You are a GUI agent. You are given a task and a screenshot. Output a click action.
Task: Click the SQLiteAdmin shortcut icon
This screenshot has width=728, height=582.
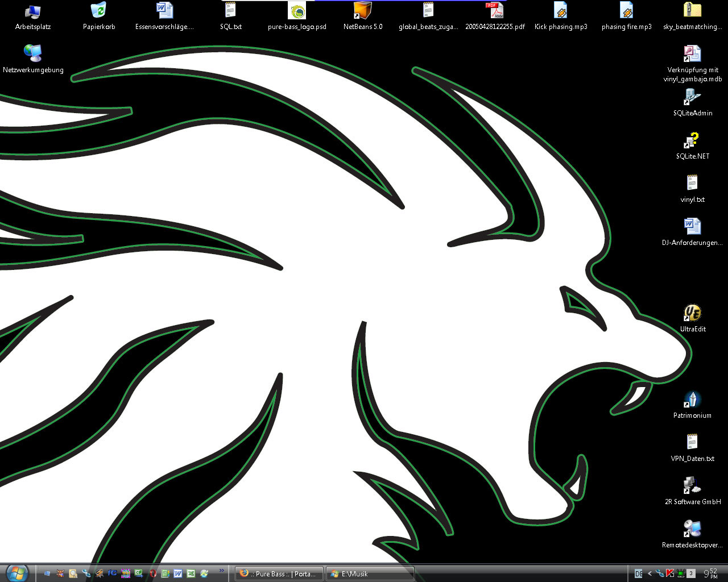[692, 97]
